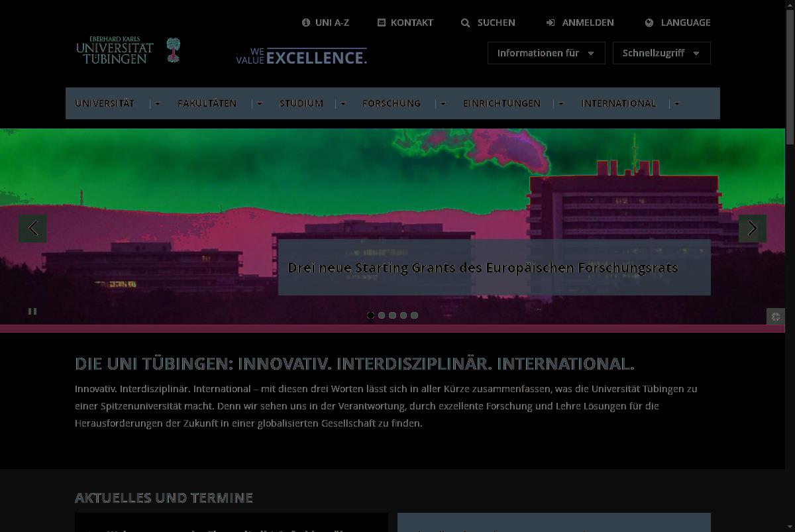Open the Schnellzugriff dropdown
Viewport: 795px width, 532px height.
[x=662, y=53]
